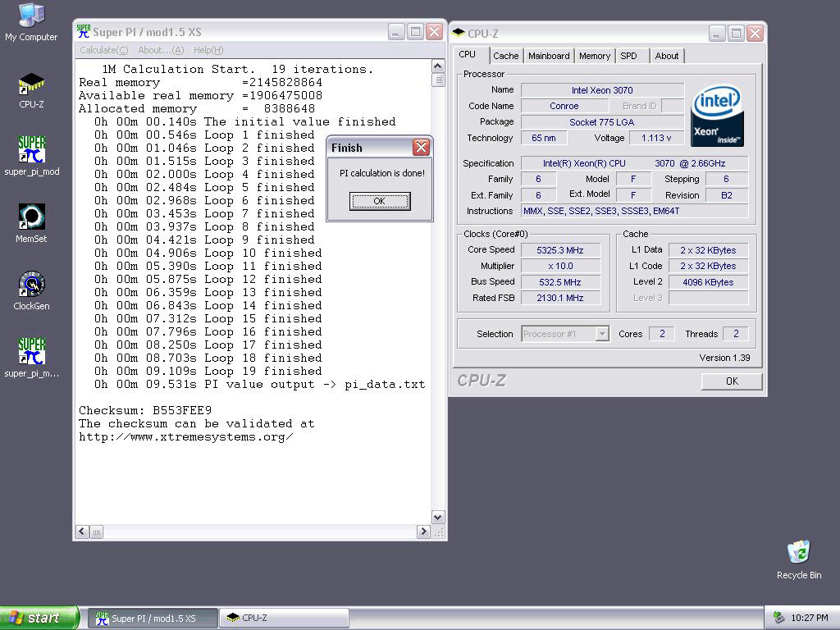Image resolution: width=840 pixels, height=630 pixels.
Task: Click OK button in CPU-Z window
Action: coord(731,381)
